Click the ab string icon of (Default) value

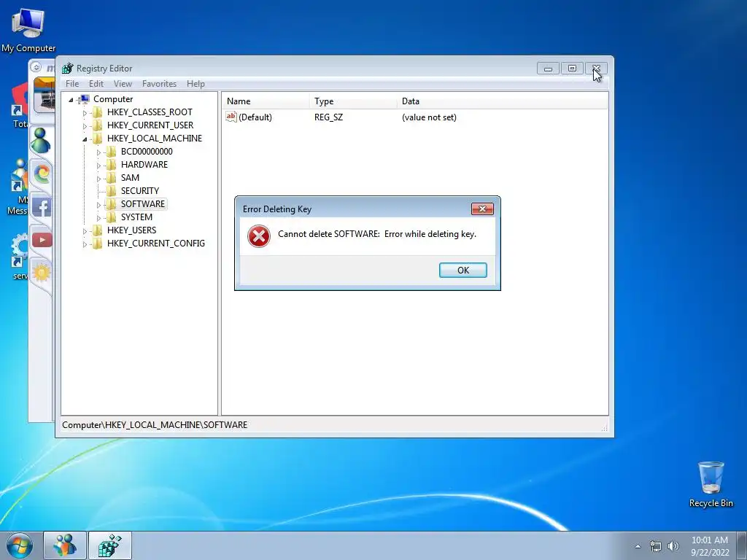231,117
